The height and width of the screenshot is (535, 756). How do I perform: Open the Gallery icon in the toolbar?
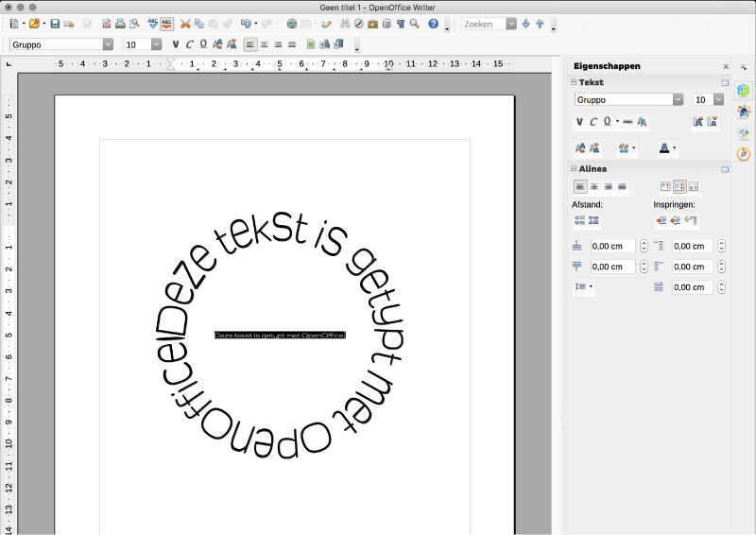pyautogui.click(x=372, y=24)
